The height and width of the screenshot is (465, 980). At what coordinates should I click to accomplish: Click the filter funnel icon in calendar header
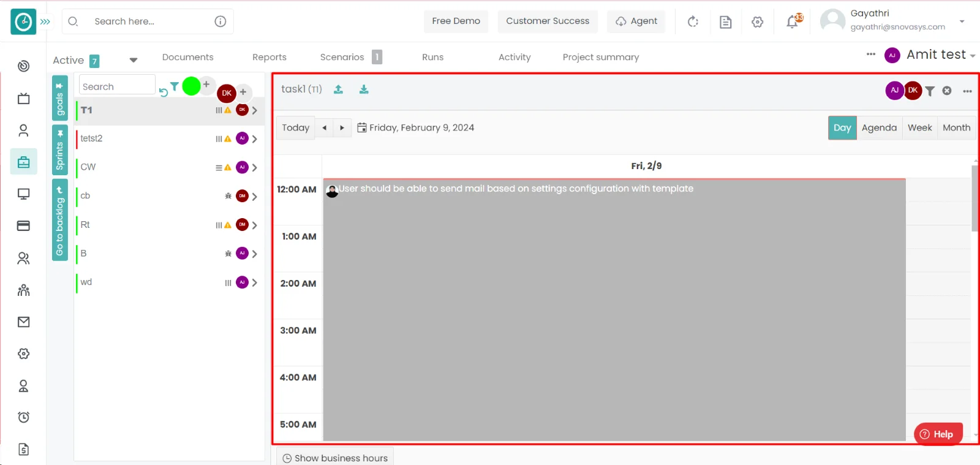(930, 91)
